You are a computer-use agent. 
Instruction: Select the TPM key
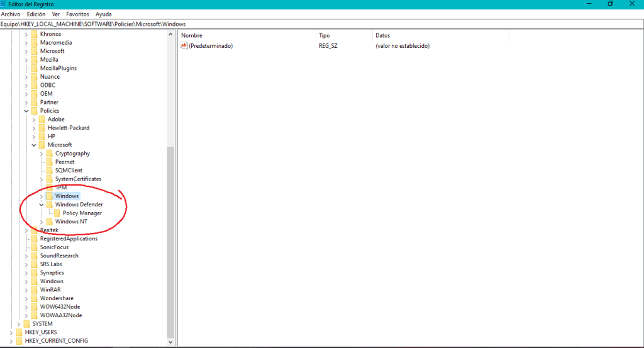tap(61, 188)
